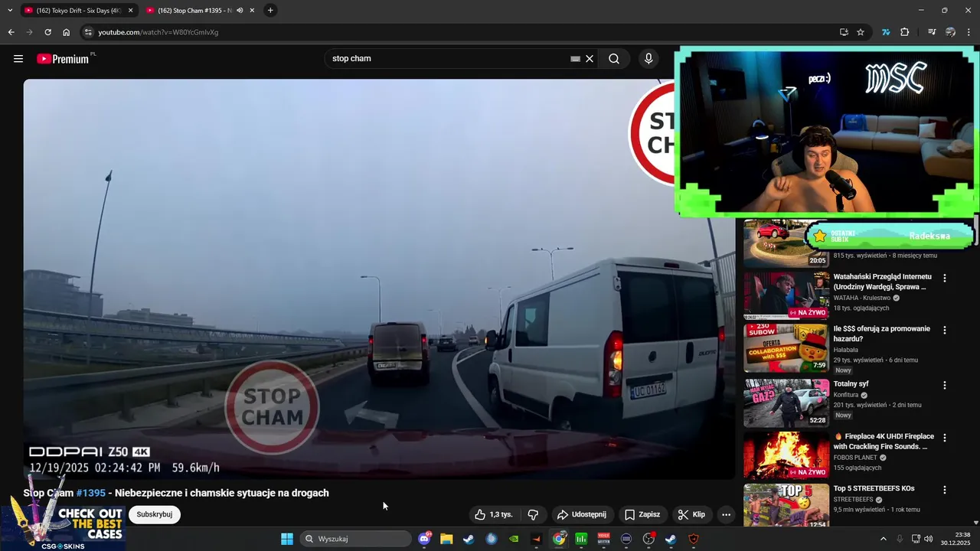Mute the Stop Cham tab audio icon
The height and width of the screenshot is (551, 980).
click(x=240, y=11)
